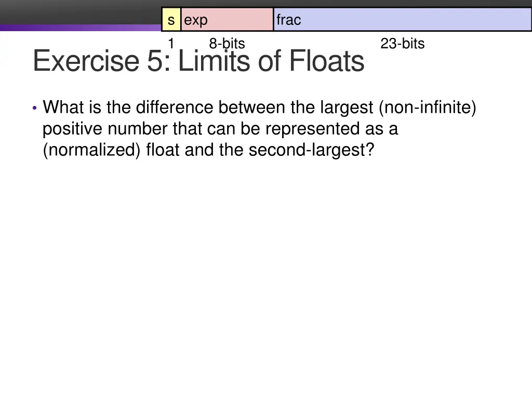532x399 pixels.
Task: Click the "(non-infinite)" text
Action: pos(428,107)
